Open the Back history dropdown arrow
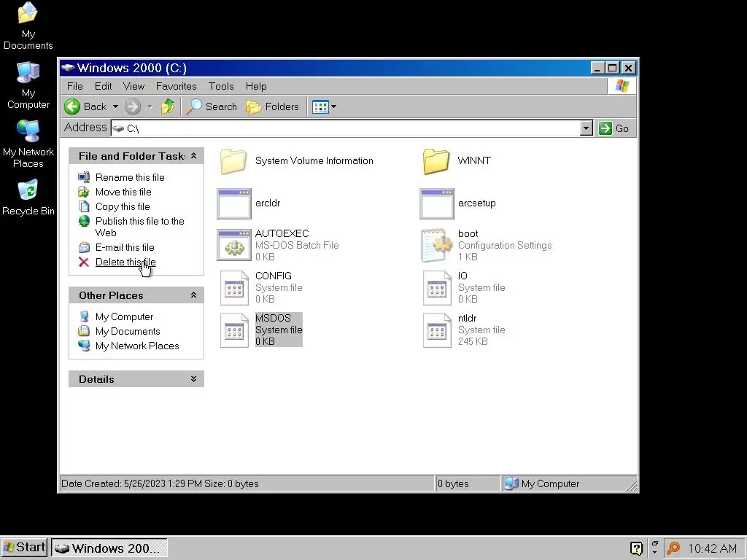This screenshot has width=747, height=560. 115,106
